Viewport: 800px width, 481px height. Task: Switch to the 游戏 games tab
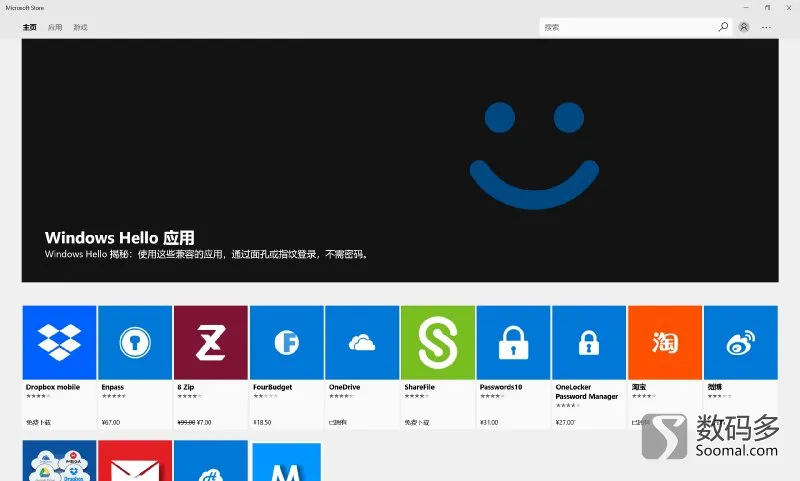[81, 28]
